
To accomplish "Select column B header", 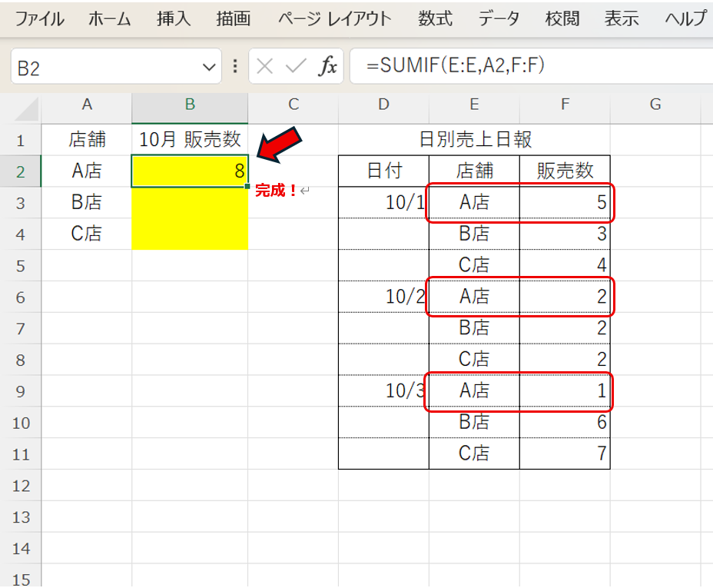I will [189, 105].
